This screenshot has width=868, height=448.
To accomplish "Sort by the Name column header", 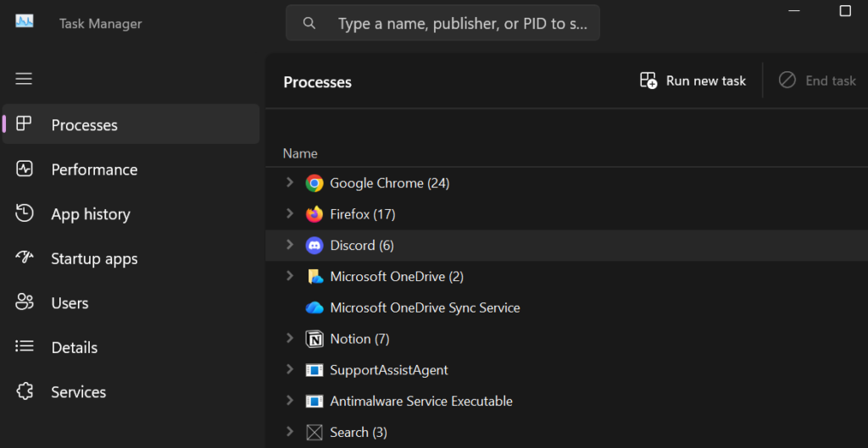I will click(x=300, y=153).
